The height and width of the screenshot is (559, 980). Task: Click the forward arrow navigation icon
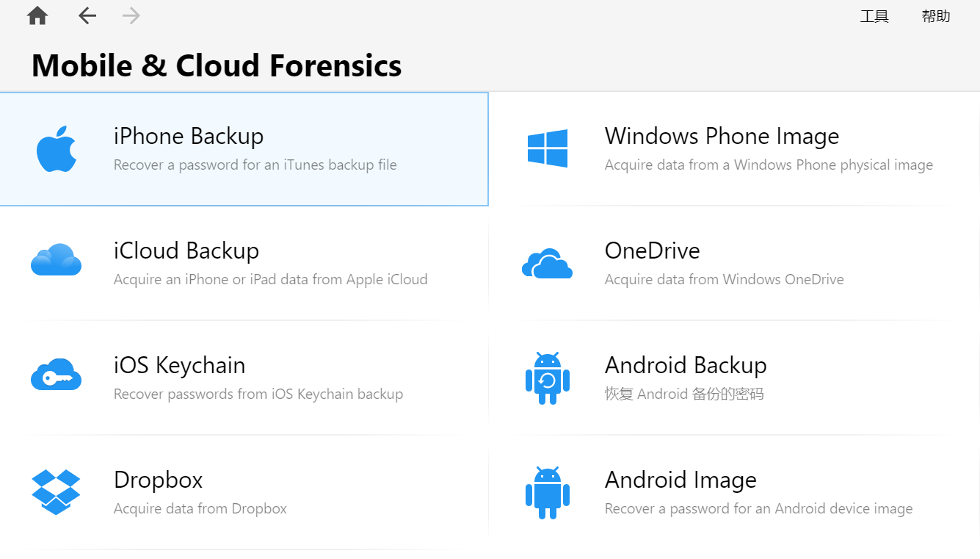coord(131,15)
